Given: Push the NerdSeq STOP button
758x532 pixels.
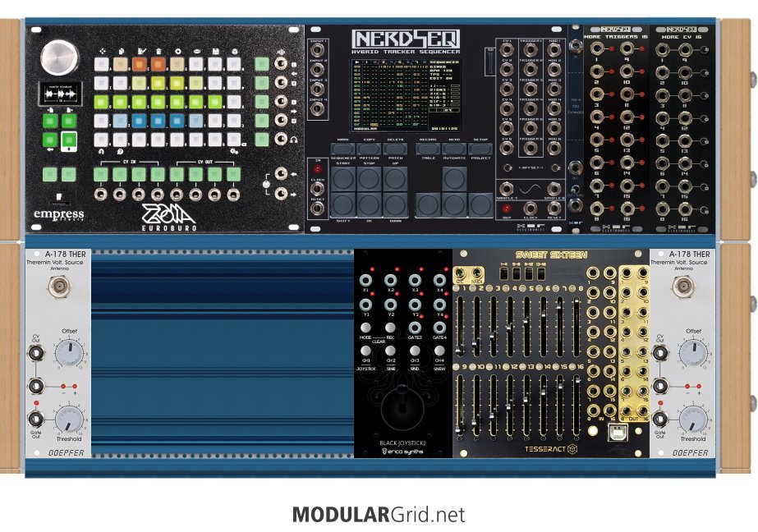Looking at the screenshot, I should (370, 179).
